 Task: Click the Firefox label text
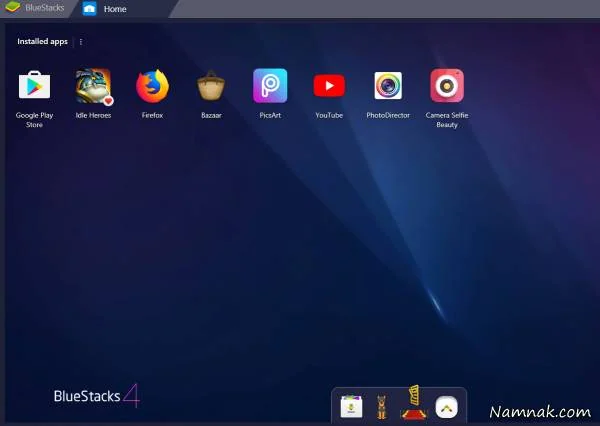pyautogui.click(x=152, y=115)
